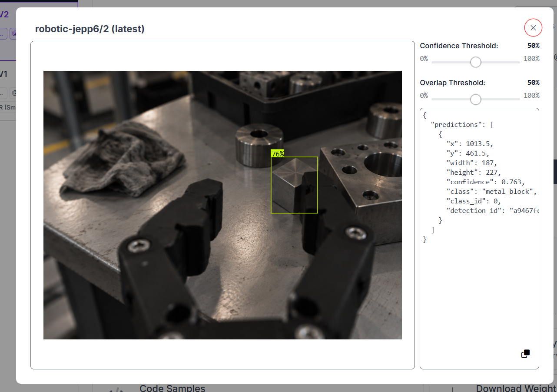Open the Download Weights section
The width and height of the screenshot is (557, 392).
click(516, 388)
